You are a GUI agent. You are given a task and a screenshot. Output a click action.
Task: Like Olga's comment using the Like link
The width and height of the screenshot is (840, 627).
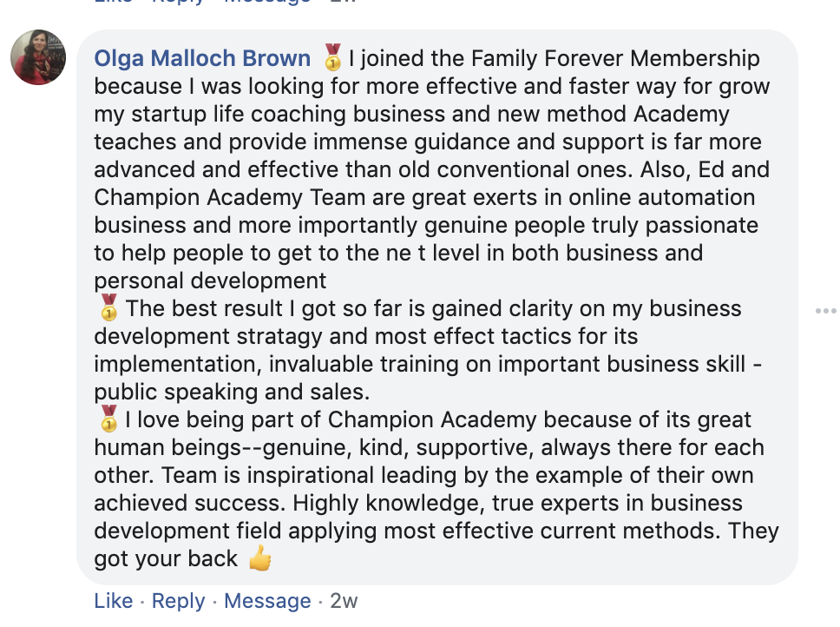coord(113,601)
